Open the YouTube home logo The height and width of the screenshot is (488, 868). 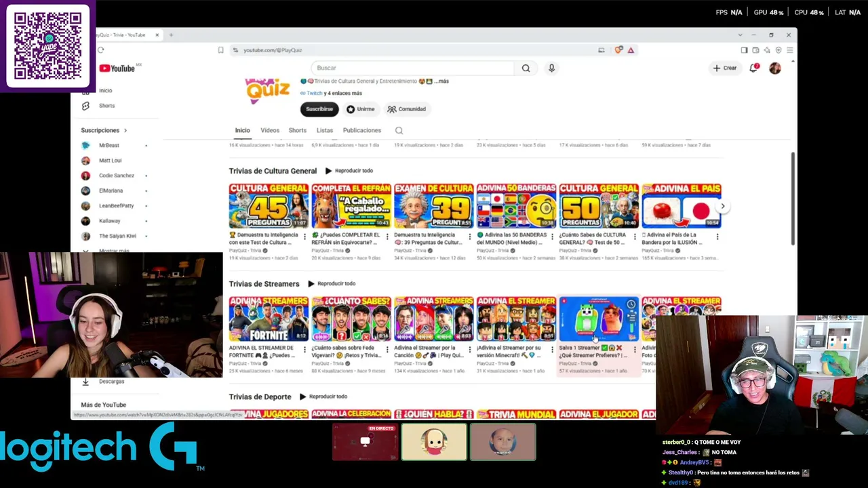pyautogui.click(x=117, y=68)
